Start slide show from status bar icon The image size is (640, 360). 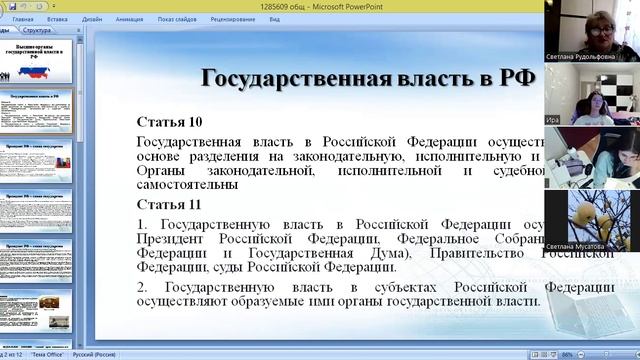553,355
